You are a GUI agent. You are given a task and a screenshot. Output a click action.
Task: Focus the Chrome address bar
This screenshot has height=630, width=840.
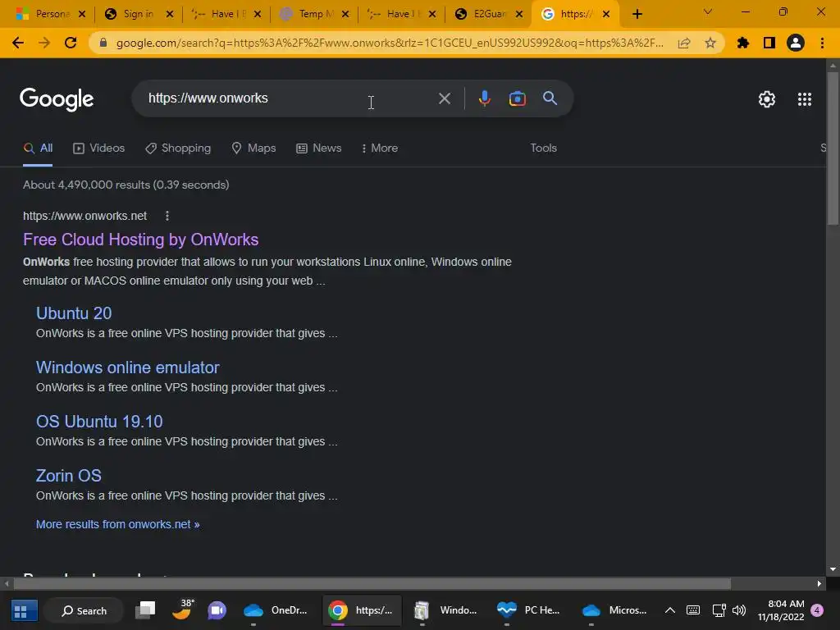(x=390, y=43)
